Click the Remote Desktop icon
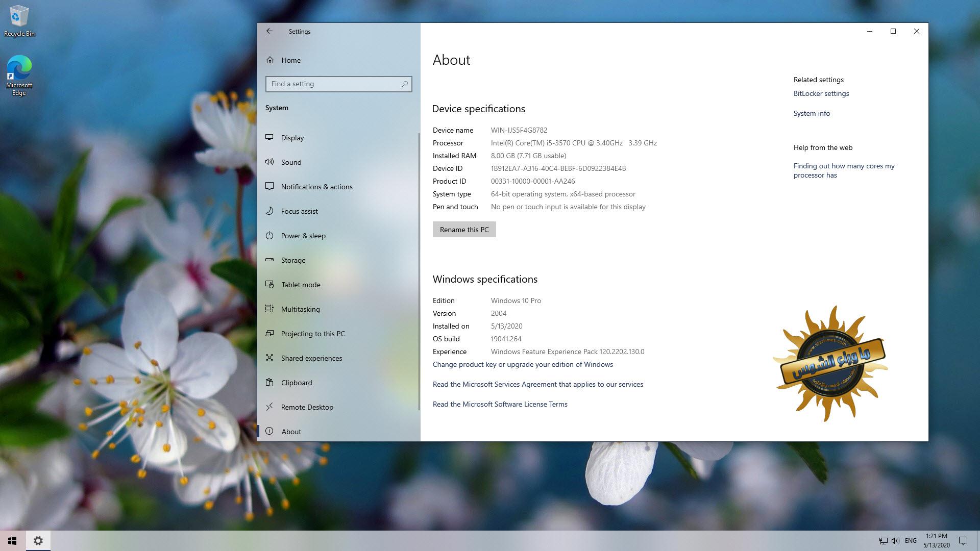Screen dimensions: 980x551 [x=269, y=407]
